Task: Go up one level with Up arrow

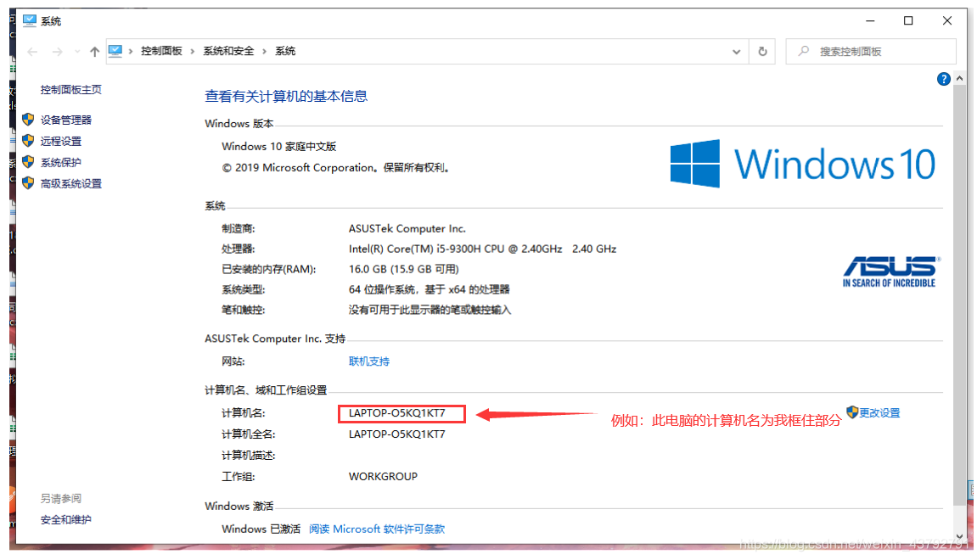Action: 94,52
